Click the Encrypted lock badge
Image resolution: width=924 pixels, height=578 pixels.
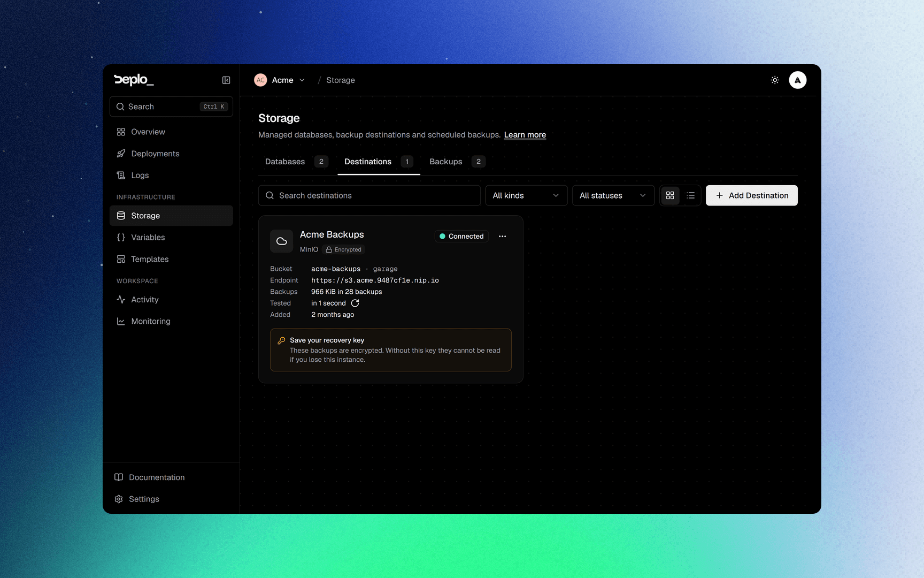343,250
